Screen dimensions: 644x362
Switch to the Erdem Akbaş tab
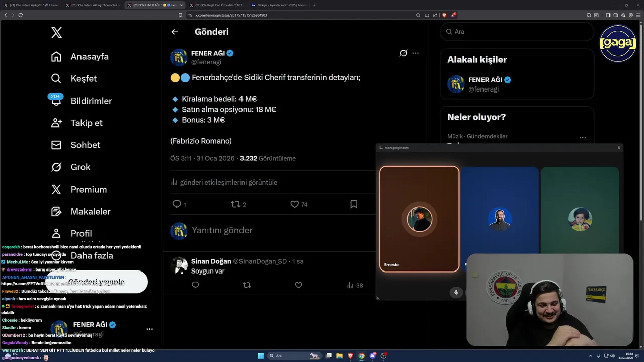92,5
